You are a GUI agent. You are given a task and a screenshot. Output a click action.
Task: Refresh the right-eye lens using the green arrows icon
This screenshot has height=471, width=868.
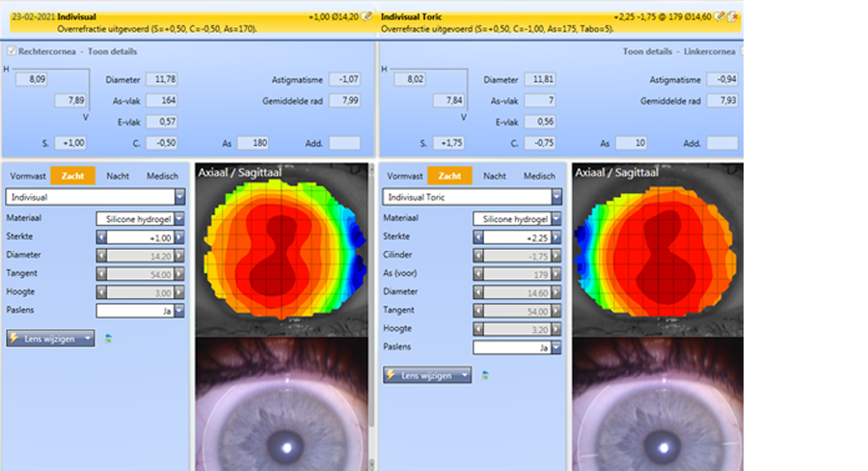tap(108, 338)
